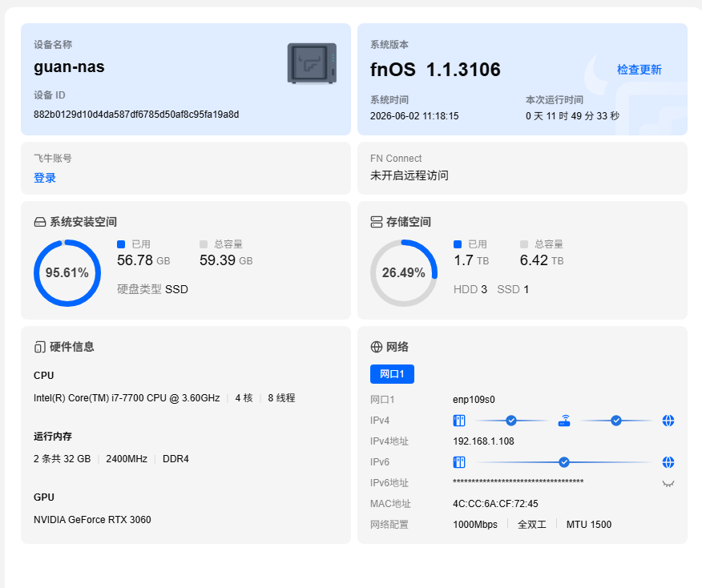Click the version text fnOS 1.1.3106
The width and height of the screenshot is (702, 588).
[435, 70]
